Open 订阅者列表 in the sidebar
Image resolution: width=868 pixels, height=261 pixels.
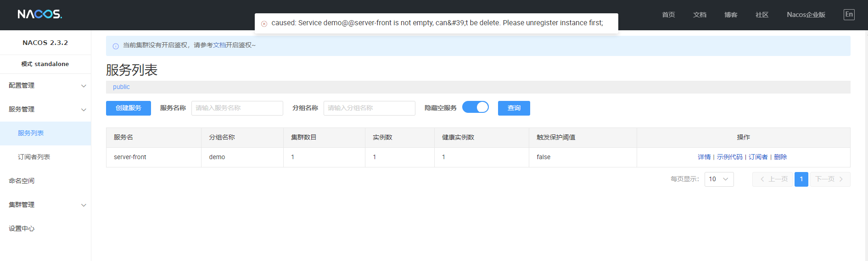coord(34,157)
